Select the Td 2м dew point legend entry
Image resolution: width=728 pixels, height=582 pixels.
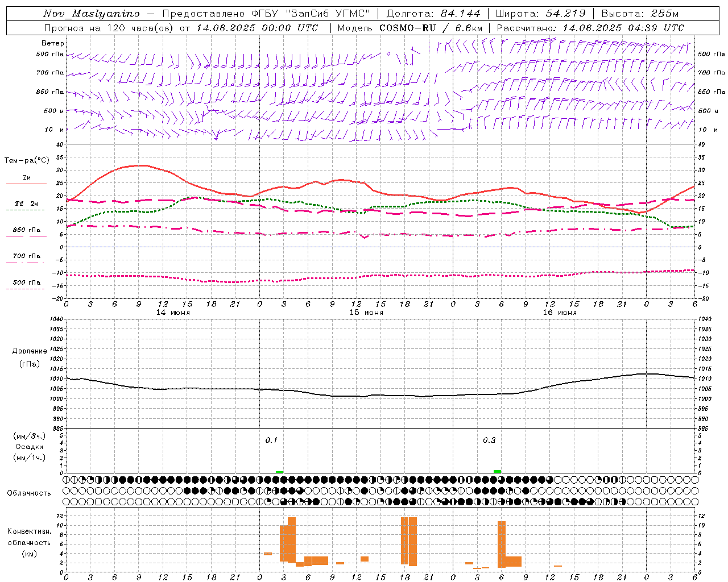(x=26, y=206)
